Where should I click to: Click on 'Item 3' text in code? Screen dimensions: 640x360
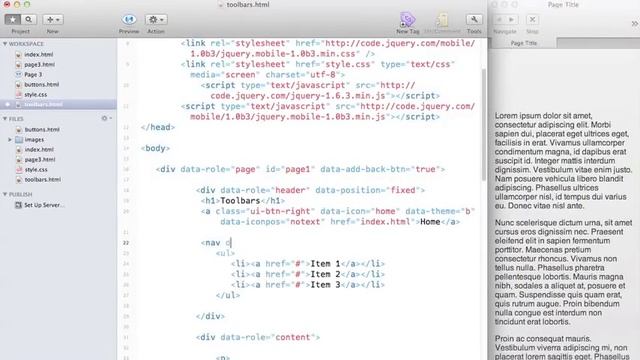tap(325, 285)
